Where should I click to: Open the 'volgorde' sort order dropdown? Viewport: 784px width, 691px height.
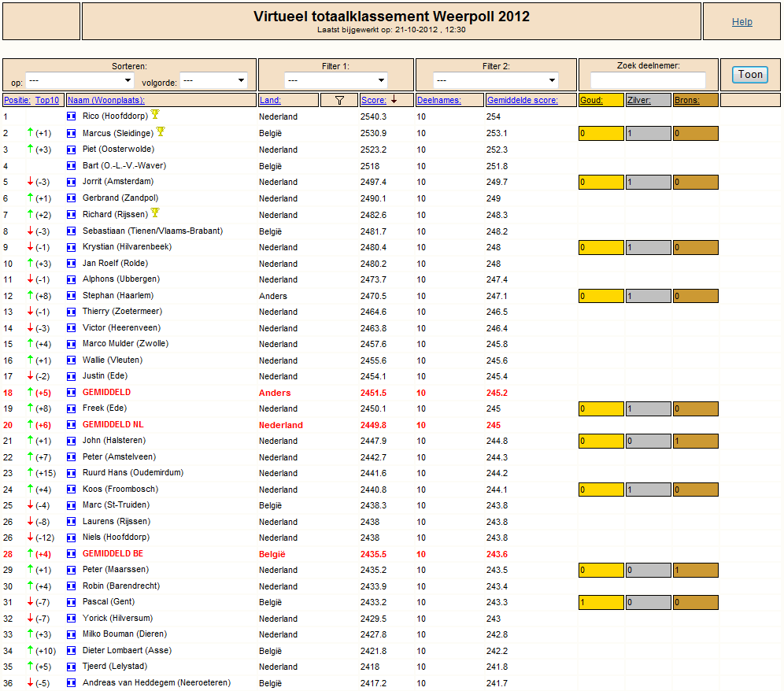click(x=214, y=80)
